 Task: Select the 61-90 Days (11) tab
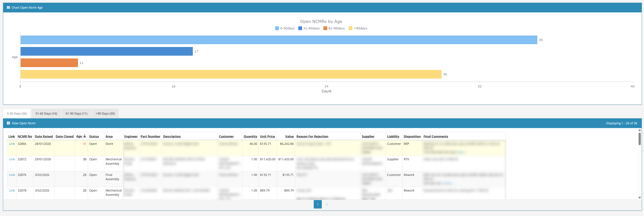76,113
